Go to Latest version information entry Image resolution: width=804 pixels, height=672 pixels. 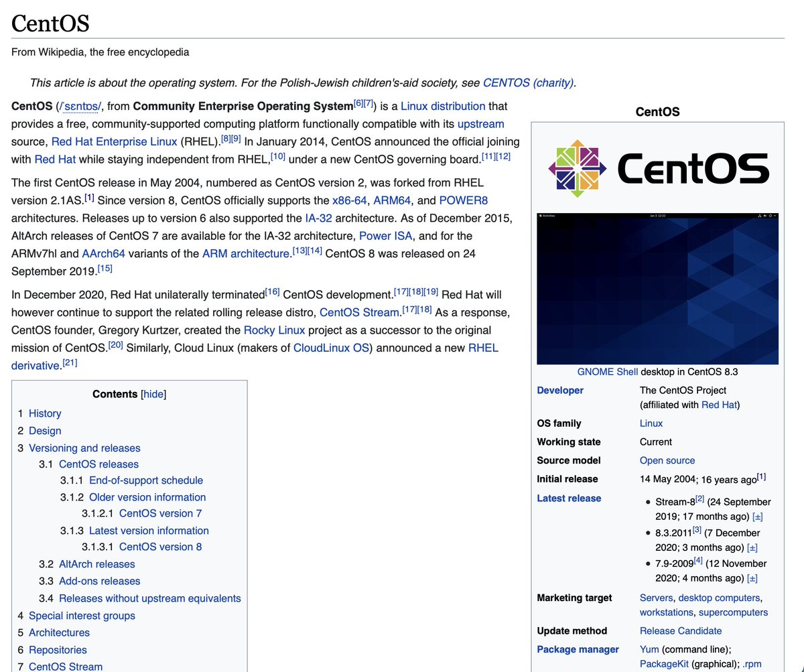click(149, 531)
